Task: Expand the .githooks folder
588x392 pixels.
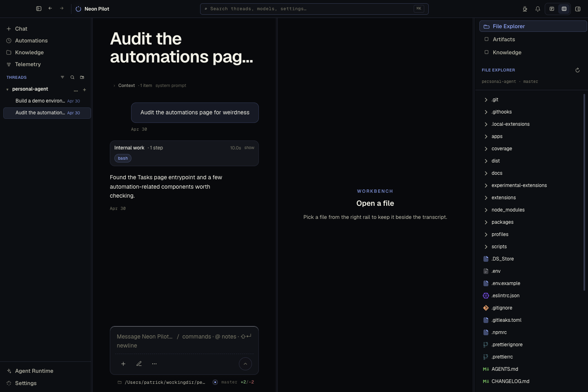Action: click(x=531, y=112)
